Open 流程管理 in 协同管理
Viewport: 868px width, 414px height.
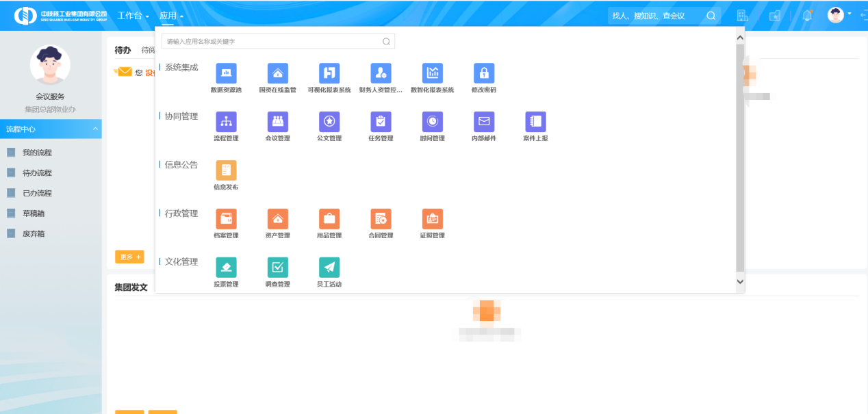pos(226,122)
